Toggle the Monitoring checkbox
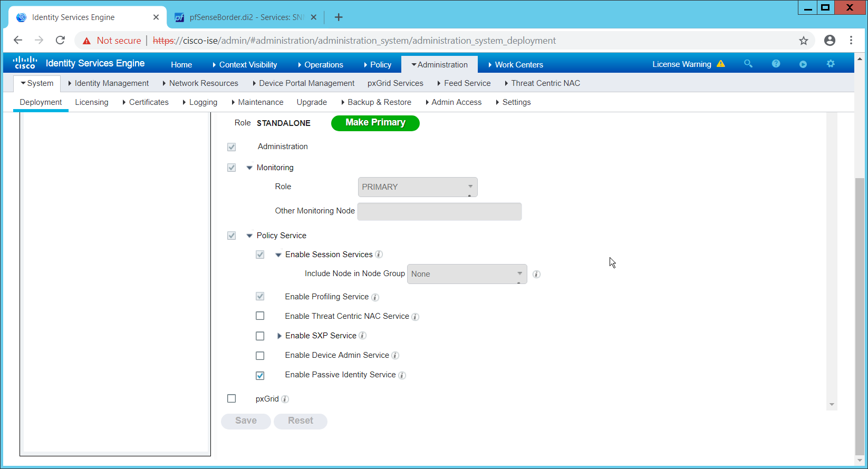This screenshot has height=469, width=868. pos(232,168)
